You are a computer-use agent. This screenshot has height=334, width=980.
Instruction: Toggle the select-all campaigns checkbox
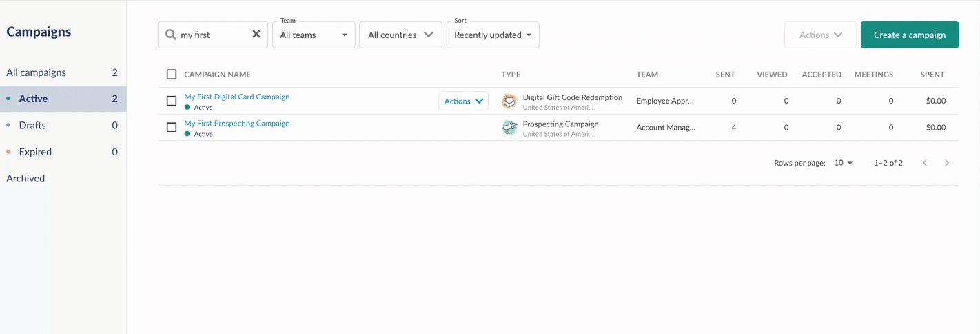coord(172,75)
